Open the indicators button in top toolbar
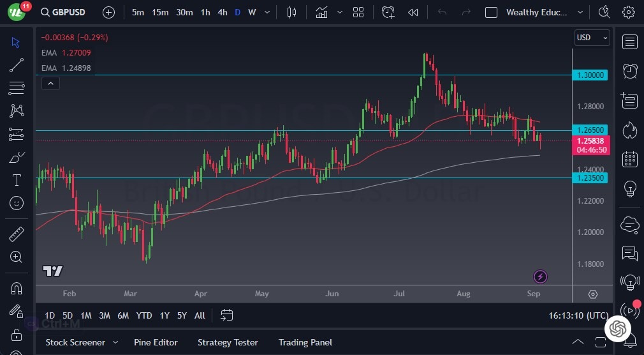 click(322, 12)
